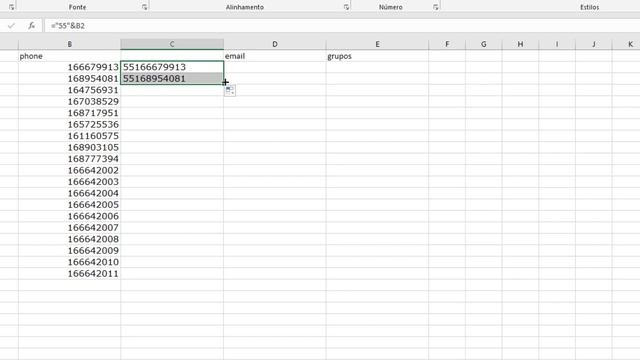Select column F header

447,44
